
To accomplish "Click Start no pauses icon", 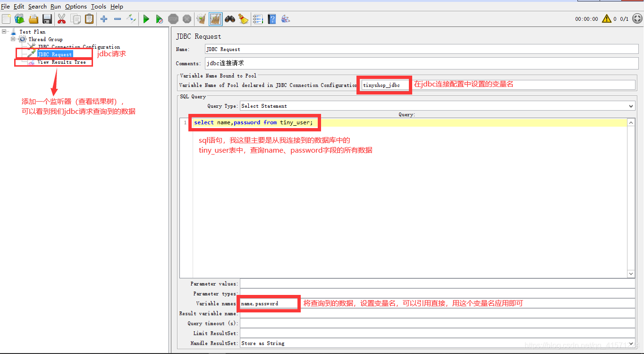I will 160,19.
